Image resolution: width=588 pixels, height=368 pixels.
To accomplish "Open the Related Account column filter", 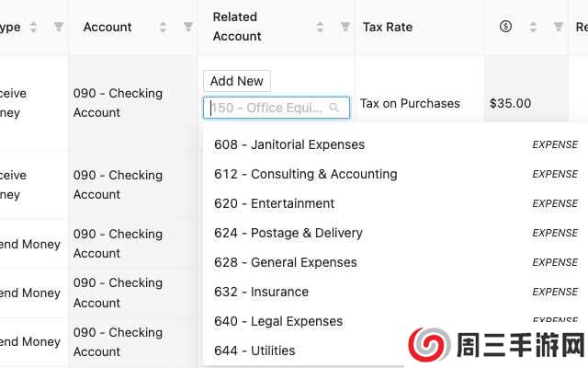I will click(345, 28).
